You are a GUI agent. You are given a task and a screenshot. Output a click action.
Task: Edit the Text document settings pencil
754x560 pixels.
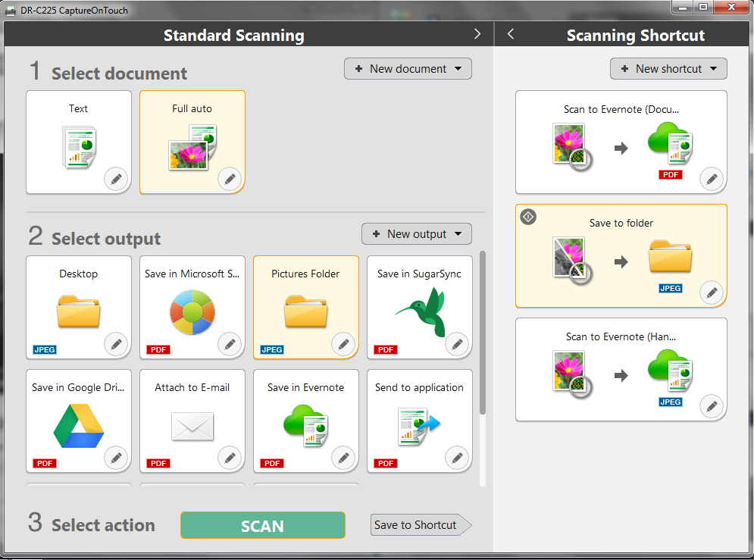coord(116,180)
